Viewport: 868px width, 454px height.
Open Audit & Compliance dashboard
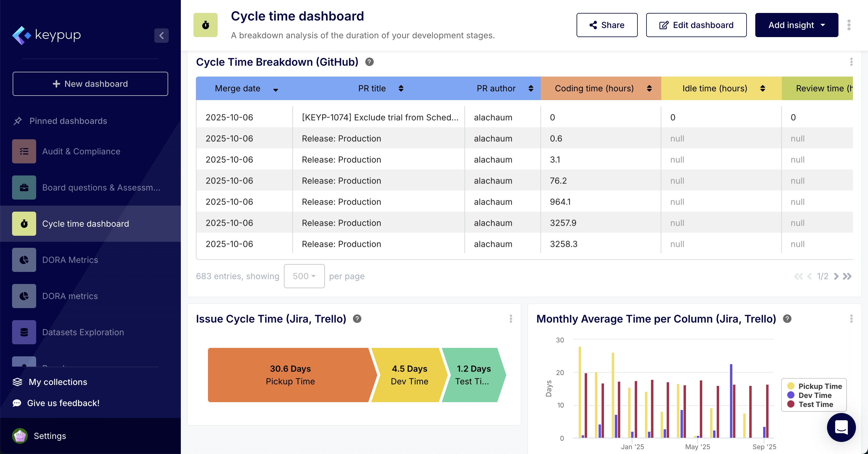pos(81,151)
